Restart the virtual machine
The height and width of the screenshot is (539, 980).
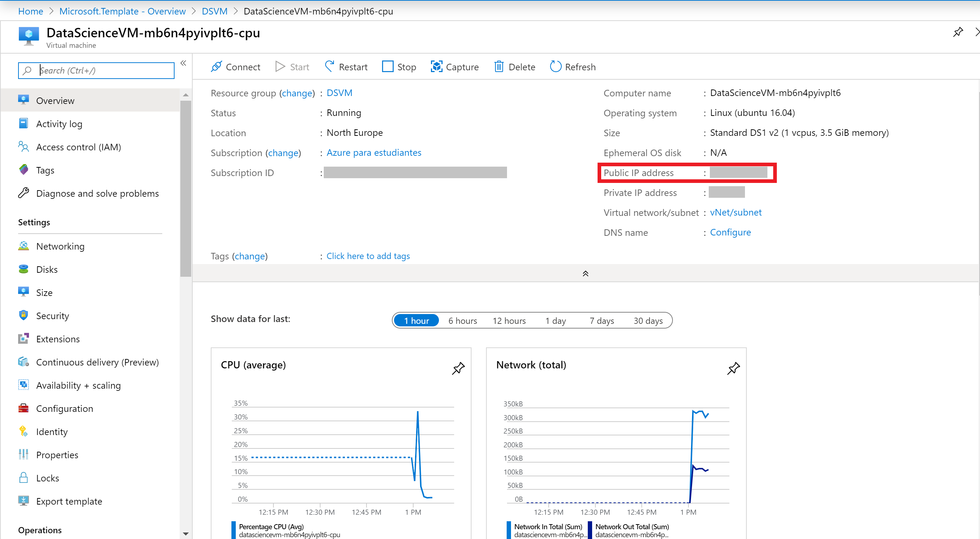click(346, 67)
